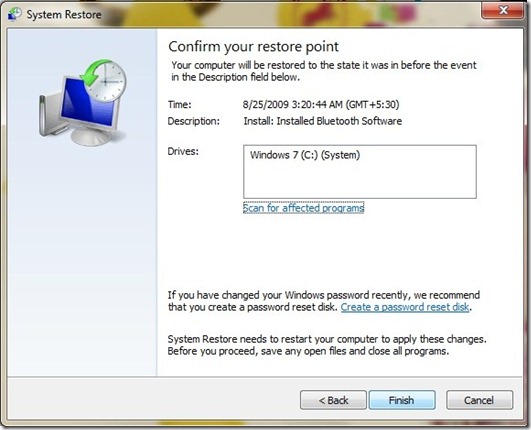Select Windows 7 (C:) (System) drive entry
The height and width of the screenshot is (430, 531).
(305, 155)
